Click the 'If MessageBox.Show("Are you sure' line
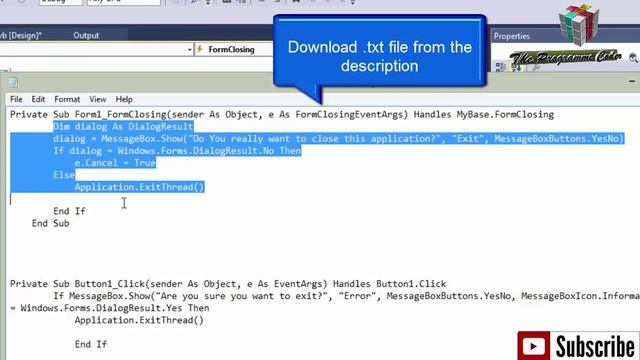 346,296
